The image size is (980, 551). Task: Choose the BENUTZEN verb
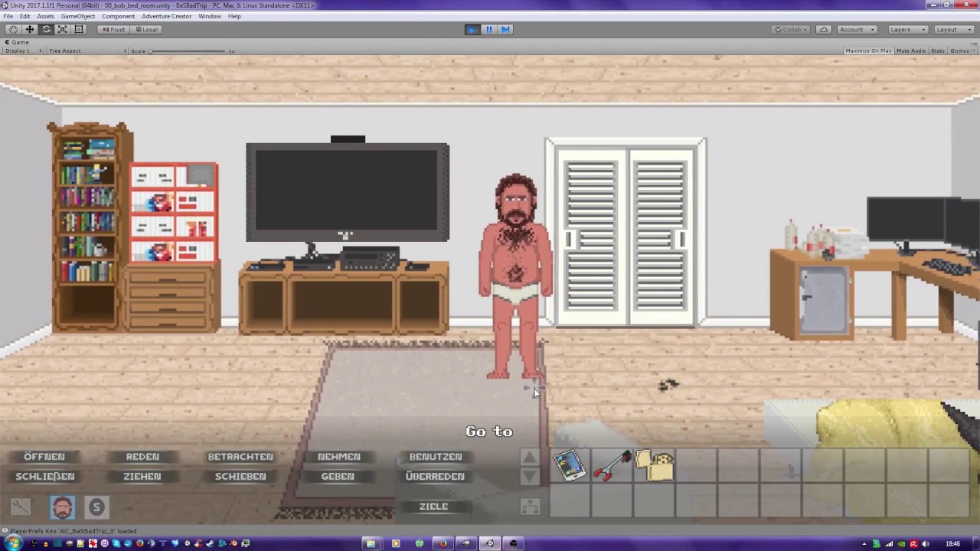click(x=436, y=457)
